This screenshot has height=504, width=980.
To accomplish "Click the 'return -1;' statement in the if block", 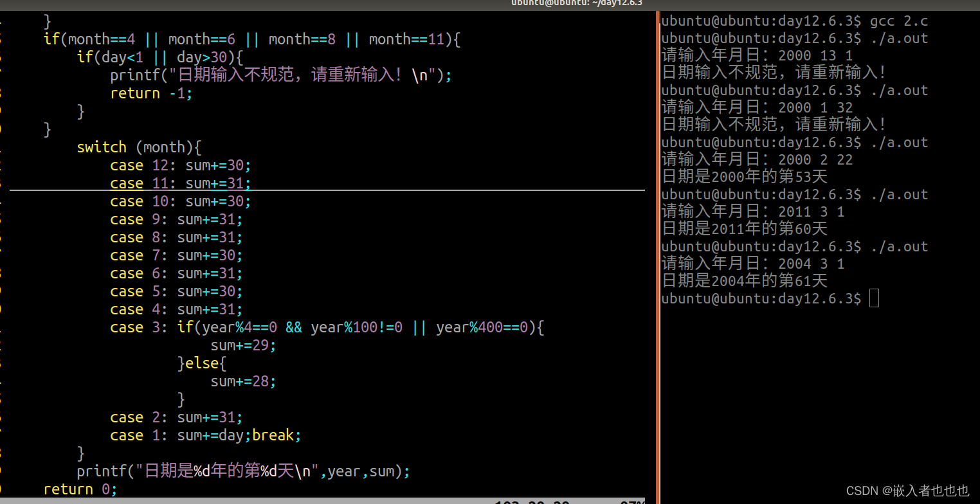I will click(x=151, y=93).
